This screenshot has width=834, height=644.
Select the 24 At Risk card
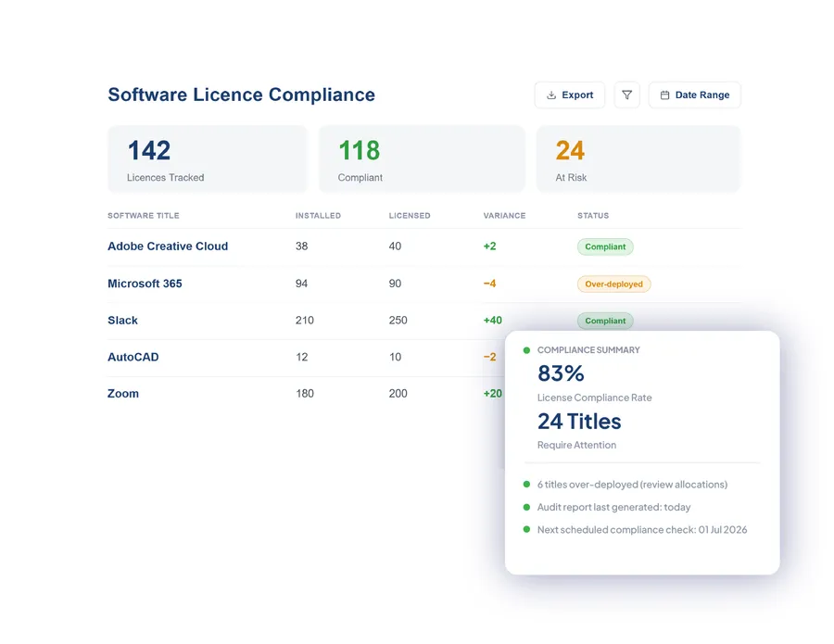[638, 158]
